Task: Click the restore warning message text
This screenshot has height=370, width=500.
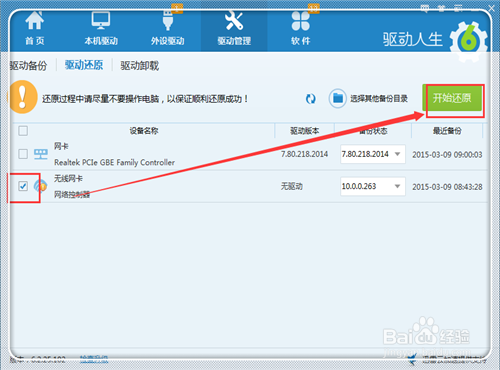Action: [x=145, y=99]
